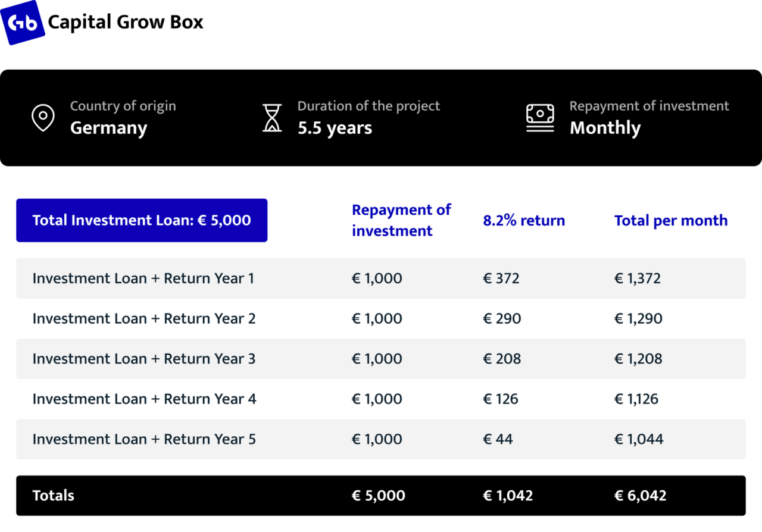
Task: Select the Total per month column header
Action: (671, 220)
